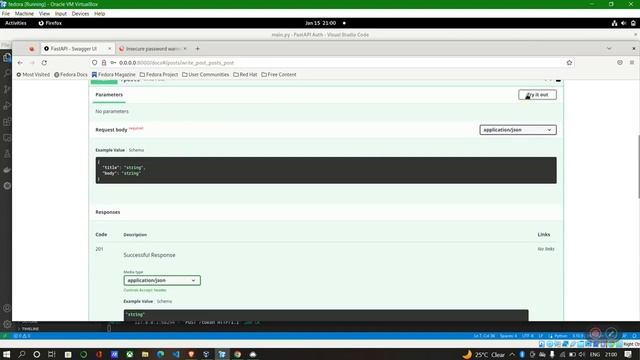Open Brave browser from taskbar
The width and height of the screenshot is (640, 360).
click(191, 354)
